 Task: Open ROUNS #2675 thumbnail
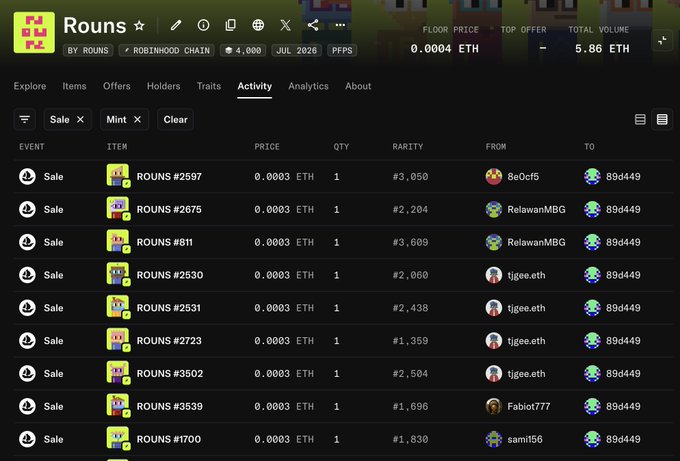(x=118, y=208)
